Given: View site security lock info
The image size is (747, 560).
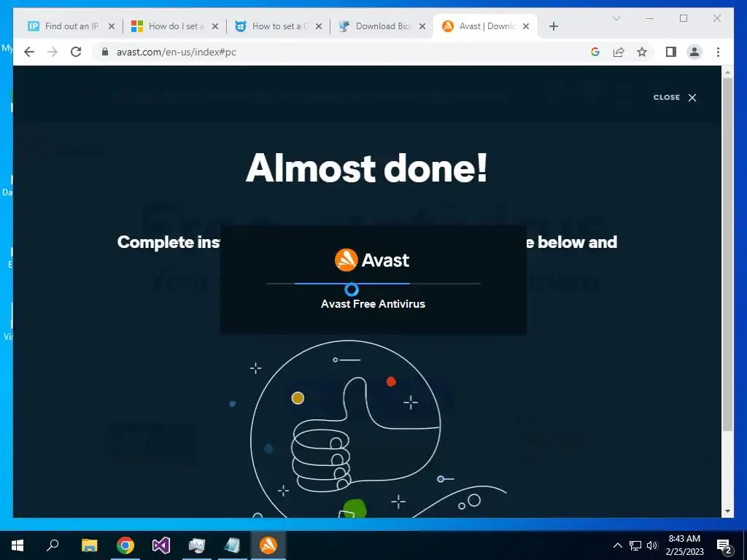Looking at the screenshot, I should (105, 52).
